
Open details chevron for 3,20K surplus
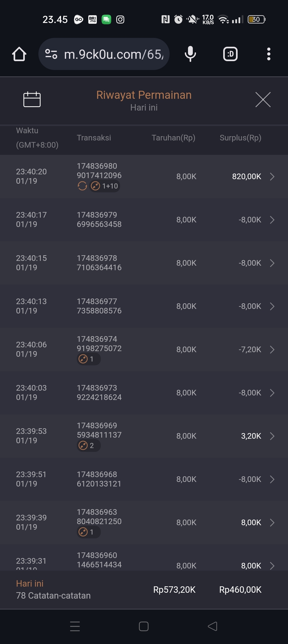point(272,436)
